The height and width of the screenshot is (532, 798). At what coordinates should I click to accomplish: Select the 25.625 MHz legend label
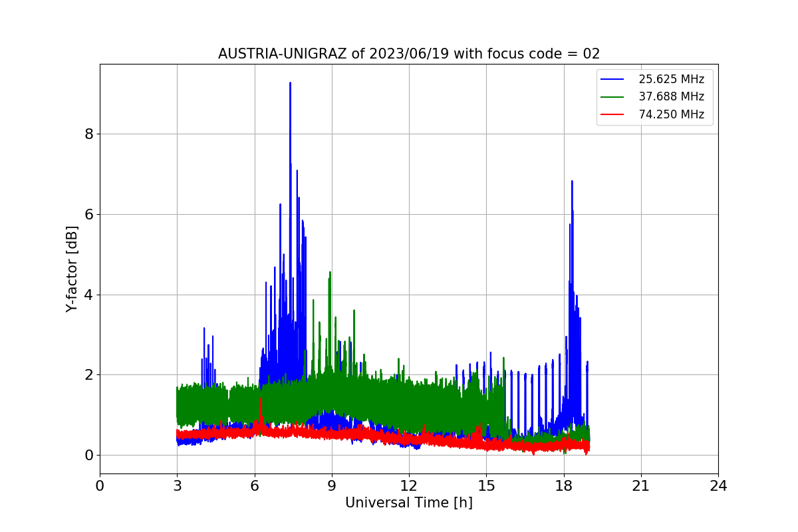click(x=671, y=79)
